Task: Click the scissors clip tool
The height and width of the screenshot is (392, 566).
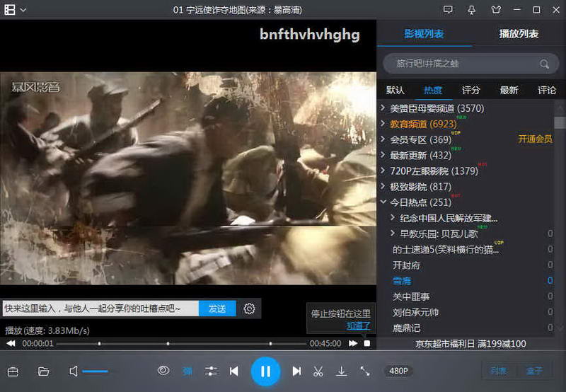Action: tap(318, 371)
